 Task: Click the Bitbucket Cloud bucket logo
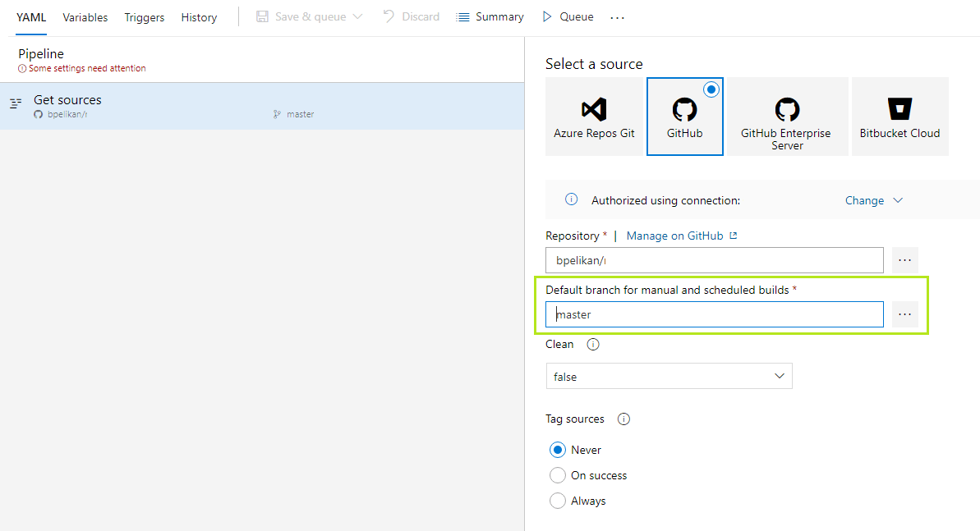click(900, 108)
